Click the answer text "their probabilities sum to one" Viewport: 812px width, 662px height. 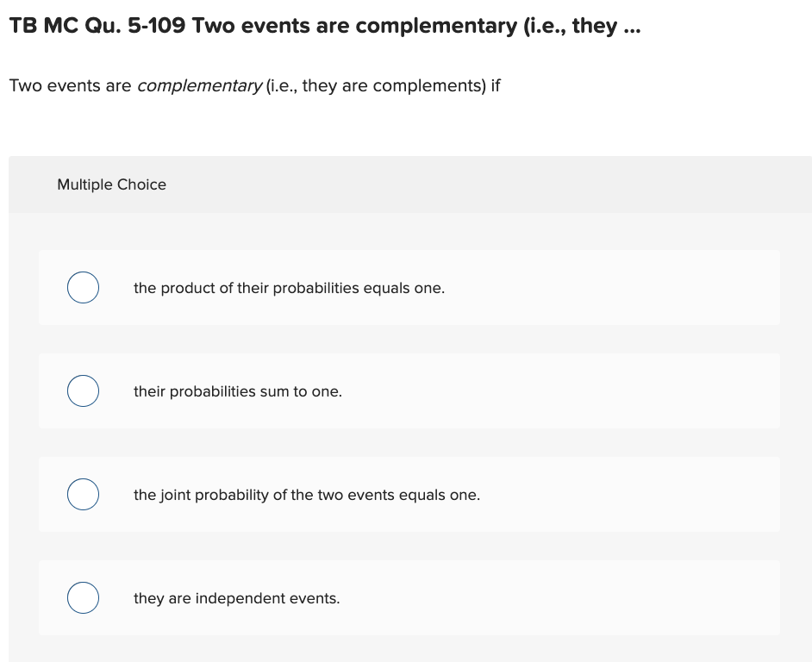pos(236,391)
